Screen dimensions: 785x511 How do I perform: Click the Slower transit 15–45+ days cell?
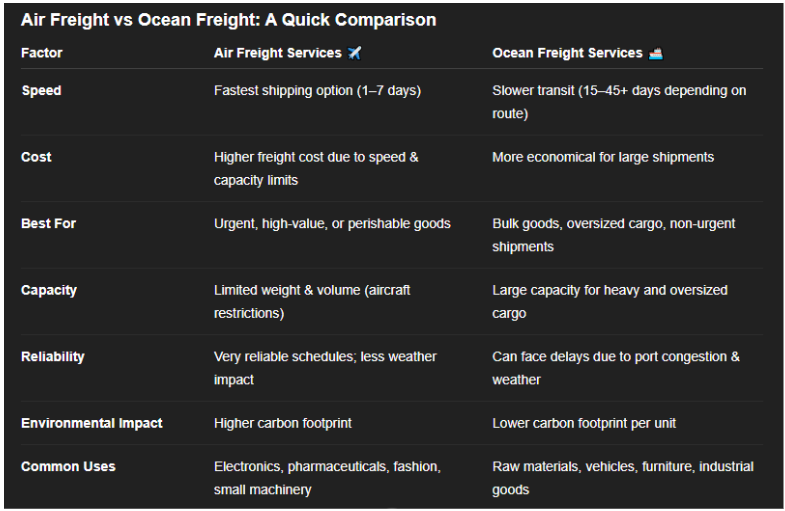tap(619, 102)
